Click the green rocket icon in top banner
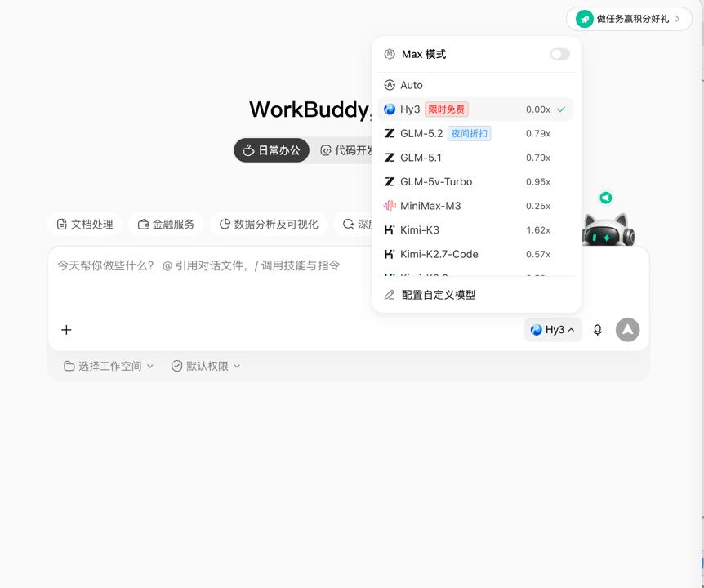Image resolution: width=704 pixels, height=588 pixels. click(x=585, y=19)
